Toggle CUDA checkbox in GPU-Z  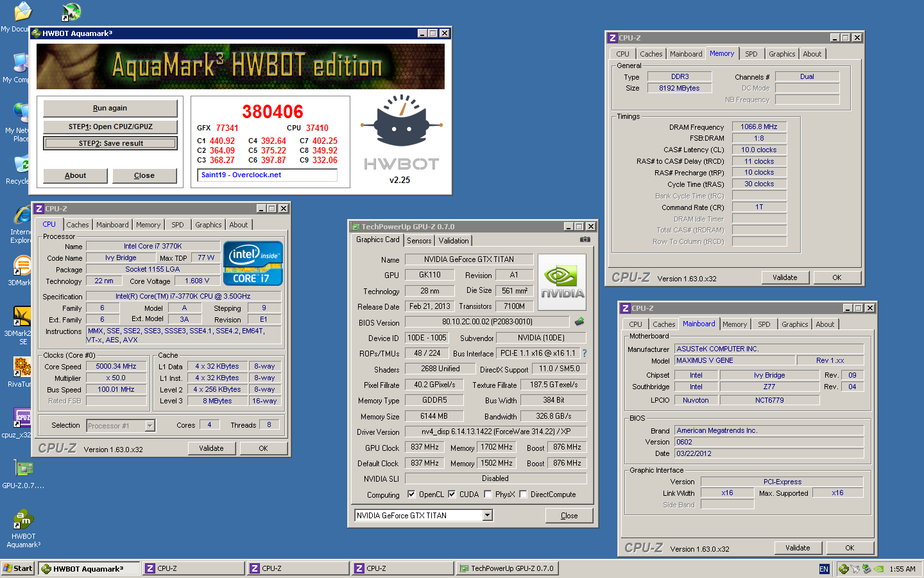click(452, 495)
